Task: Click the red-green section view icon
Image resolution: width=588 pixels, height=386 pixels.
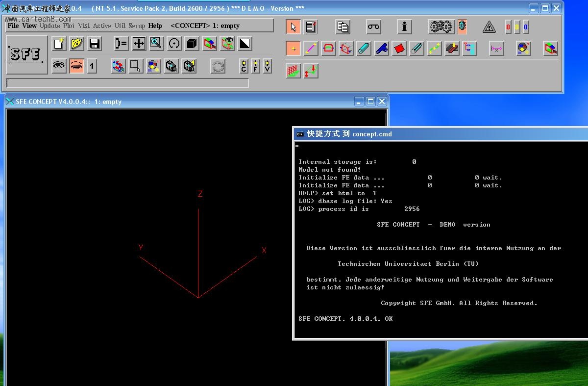Action: coord(209,44)
